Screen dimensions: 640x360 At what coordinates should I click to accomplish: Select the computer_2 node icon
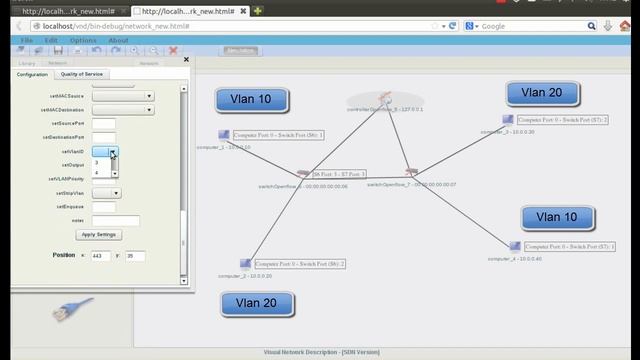[x=245, y=263]
